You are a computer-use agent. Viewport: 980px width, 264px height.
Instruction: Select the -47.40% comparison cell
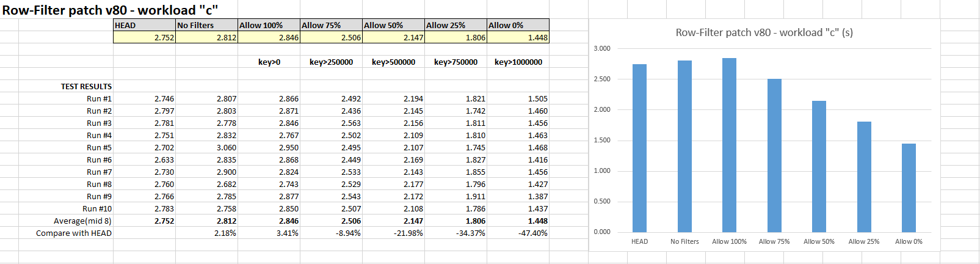click(x=532, y=233)
